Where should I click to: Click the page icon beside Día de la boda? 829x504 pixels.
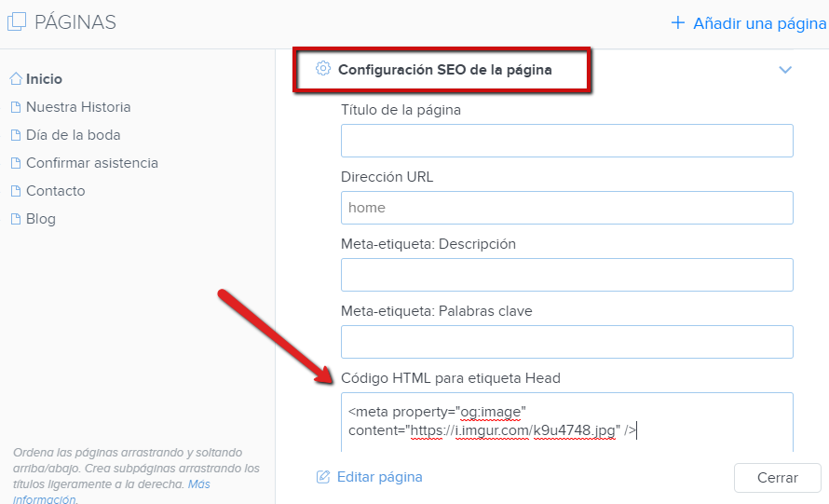pos(16,135)
